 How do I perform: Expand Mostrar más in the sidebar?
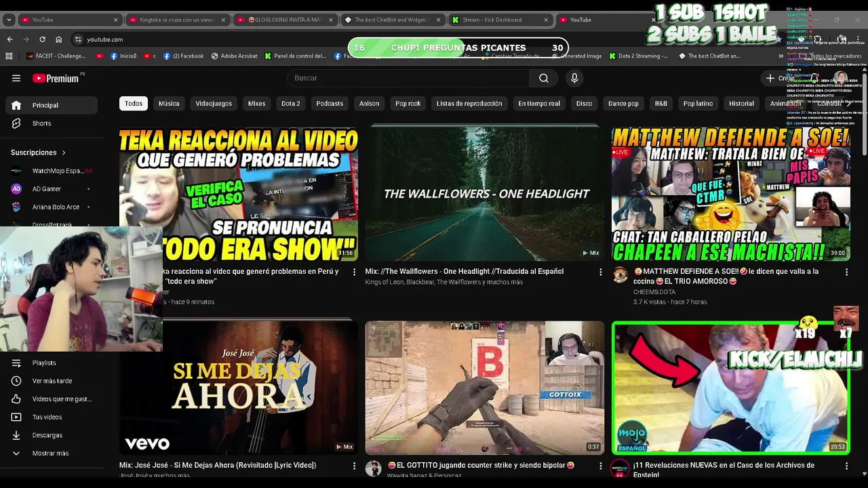pos(52,453)
